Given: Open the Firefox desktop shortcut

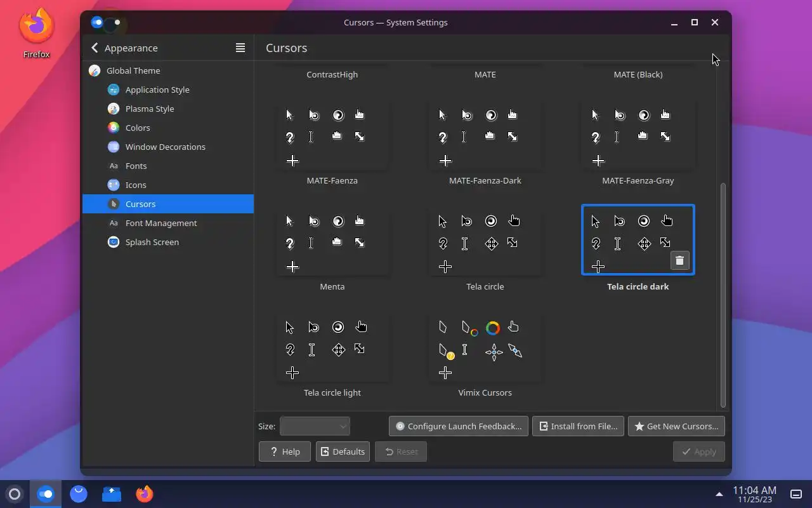Looking at the screenshot, I should (x=36, y=33).
